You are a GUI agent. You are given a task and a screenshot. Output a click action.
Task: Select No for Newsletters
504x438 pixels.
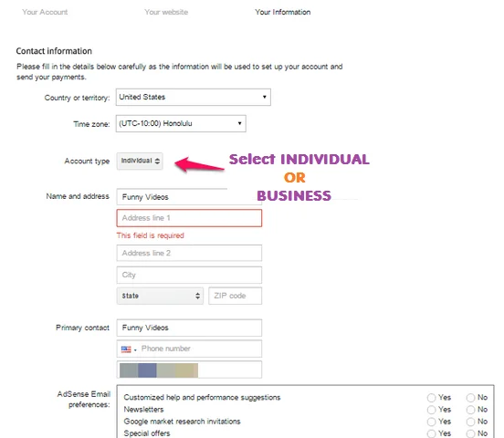[470, 410]
